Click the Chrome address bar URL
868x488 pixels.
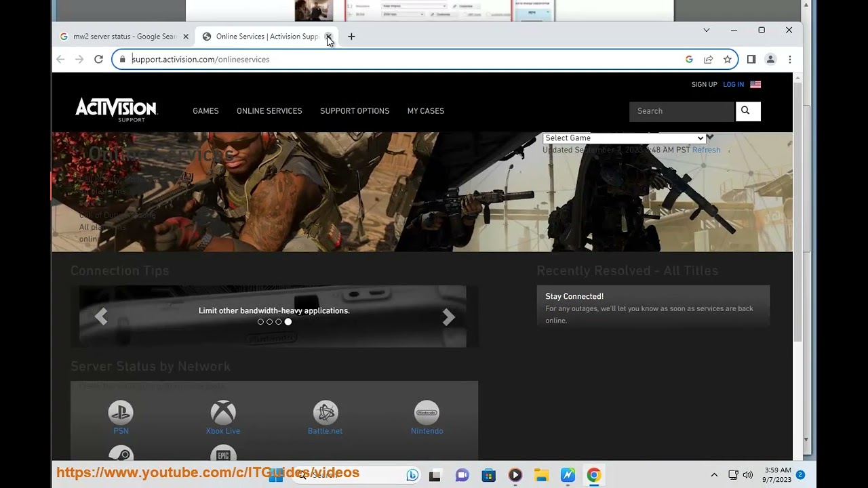[x=200, y=60]
